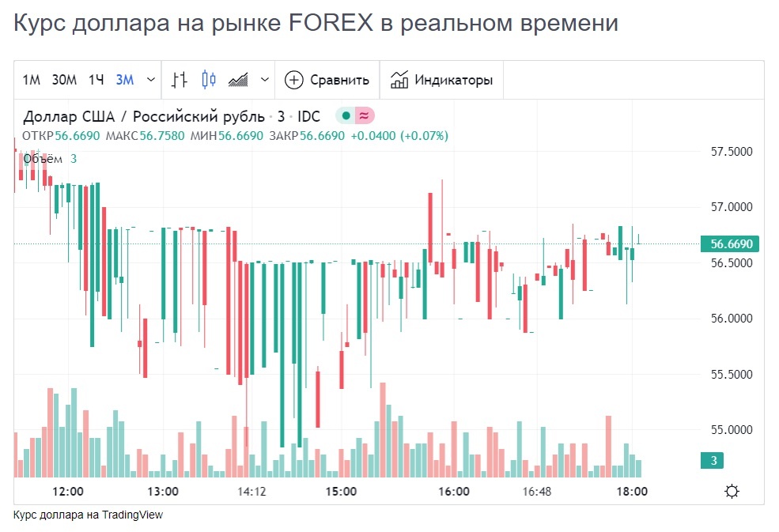Open the Indicators panel icon
Screen dimensions: 779x532
[x=399, y=79]
